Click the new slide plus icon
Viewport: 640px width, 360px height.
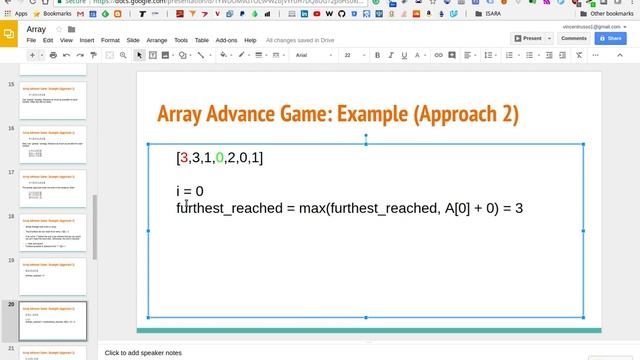coord(32,55)
